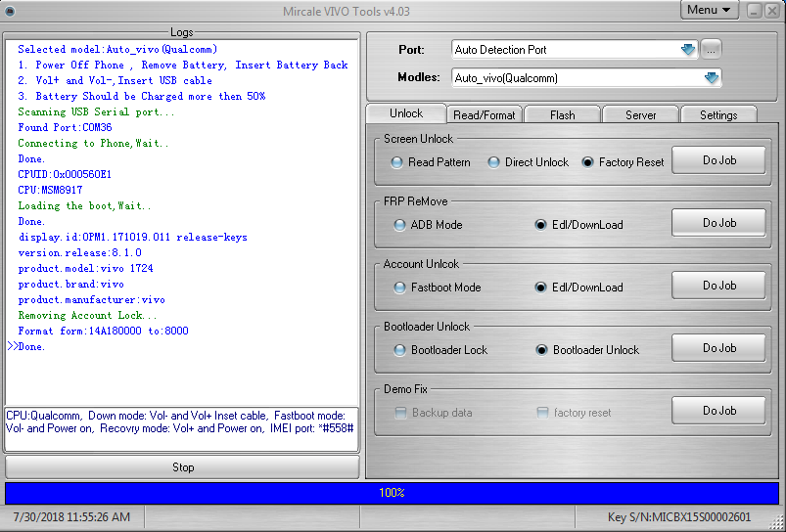Click 'Connecting to Phone,Wait..' log line
Screen dimensions: 786x532
coord(93,143)
